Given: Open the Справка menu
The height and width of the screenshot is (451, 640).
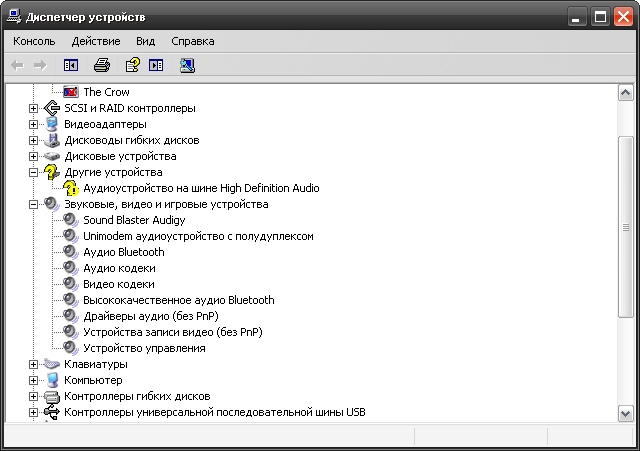Looking at the screenshot, I should pos(192,41).
